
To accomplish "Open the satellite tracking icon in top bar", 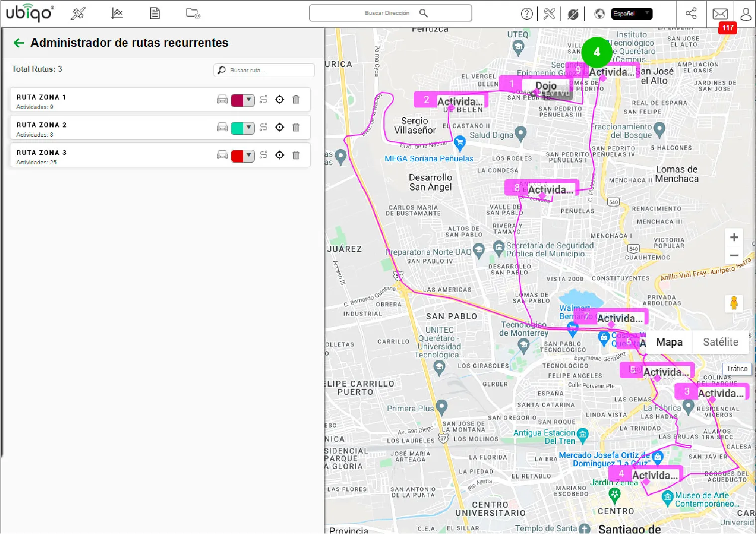I will coord(78,13).
